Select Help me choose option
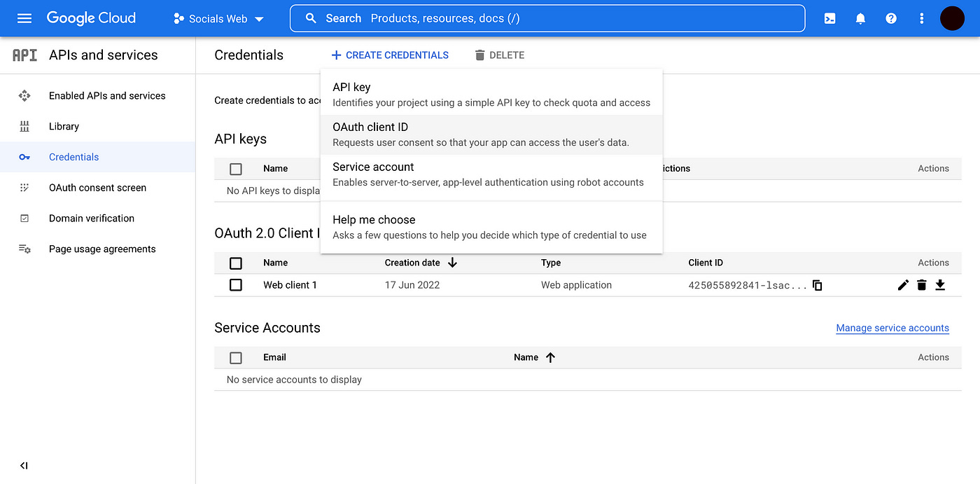 [491, 227]
